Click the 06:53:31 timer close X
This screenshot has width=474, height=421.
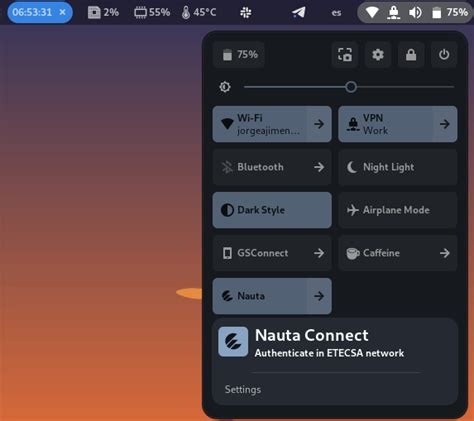pos(62,12)
